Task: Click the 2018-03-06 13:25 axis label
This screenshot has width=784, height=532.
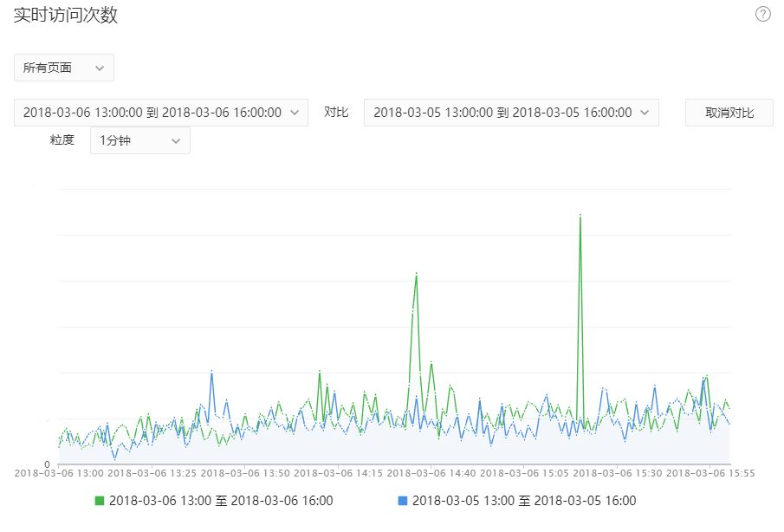Action: (x=152, y=473)
